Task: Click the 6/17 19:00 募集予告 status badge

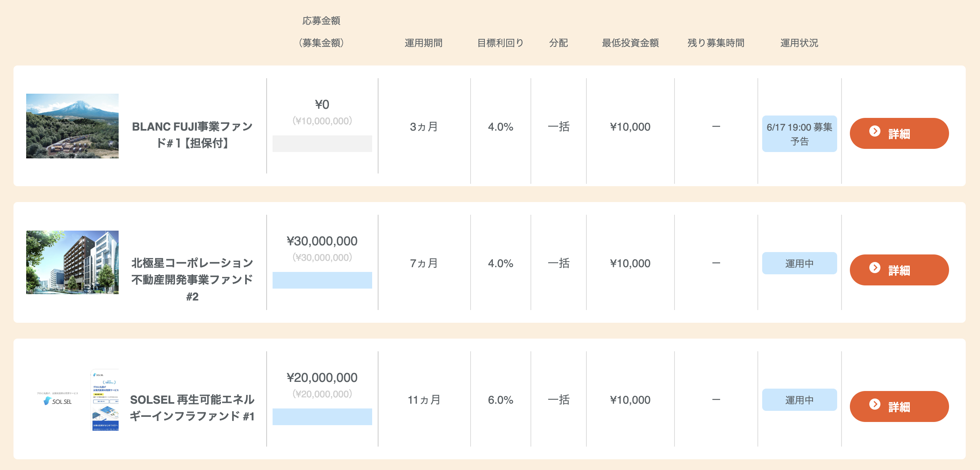Action: (x=799, y=134)
